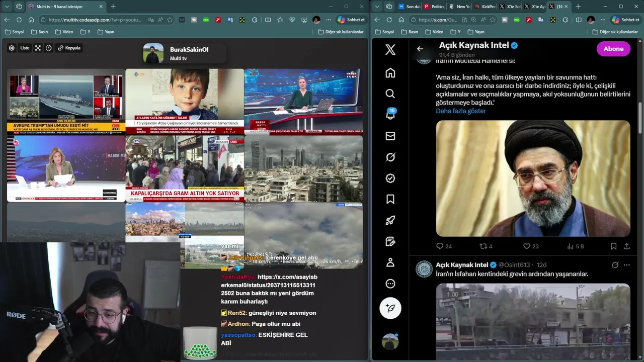Open the Articles icon in X sidebar
Screen dimensions: 644x362
[x=390, y=242]
